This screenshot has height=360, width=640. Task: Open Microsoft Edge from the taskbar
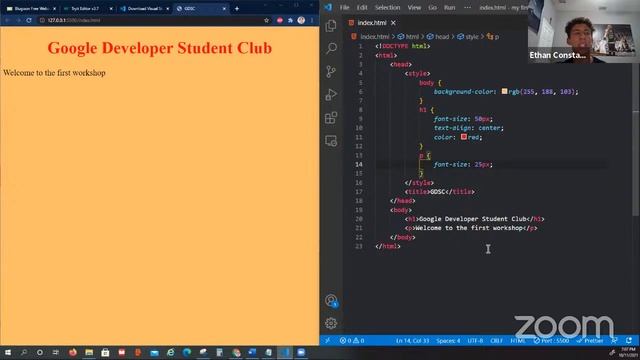[187, 352]
